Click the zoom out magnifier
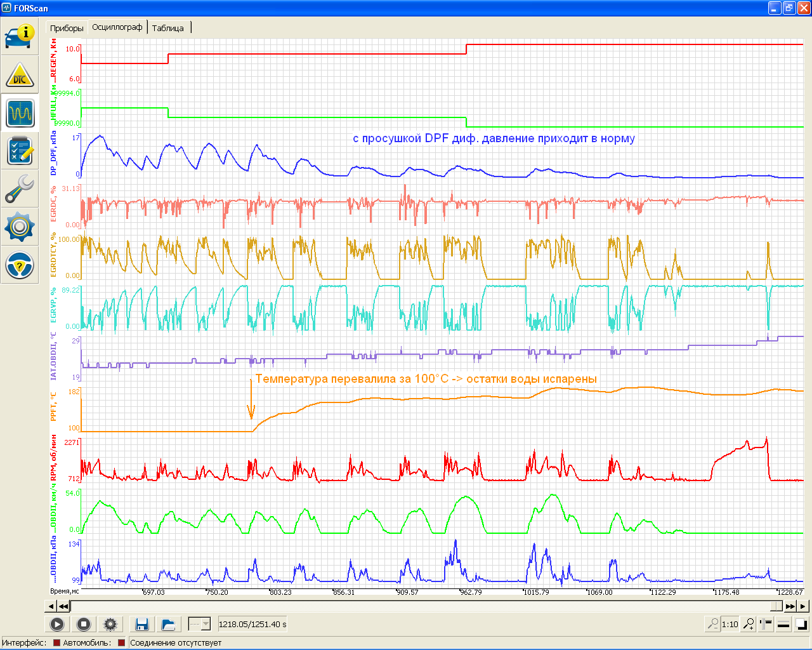This screenshot has width=812, height=650. 712,625
